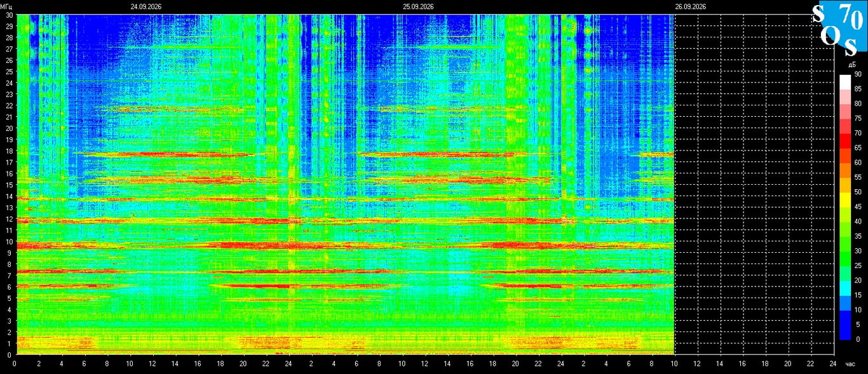
Task: Click the 18 tick on the frequency axis
Action: pos(9,151)
